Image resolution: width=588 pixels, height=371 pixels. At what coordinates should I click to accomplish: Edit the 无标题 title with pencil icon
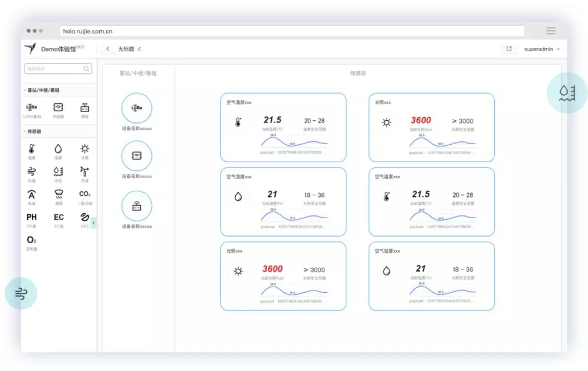[139, 49]
